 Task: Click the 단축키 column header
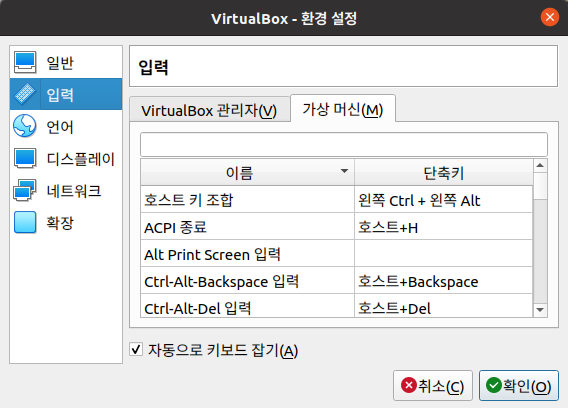click(443, 172)
